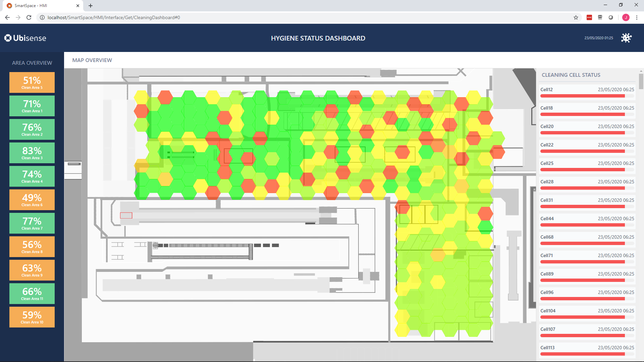The image size is (644, 362).
Task: Open the grey circle extension icon
Action: (x=611, y=17)
